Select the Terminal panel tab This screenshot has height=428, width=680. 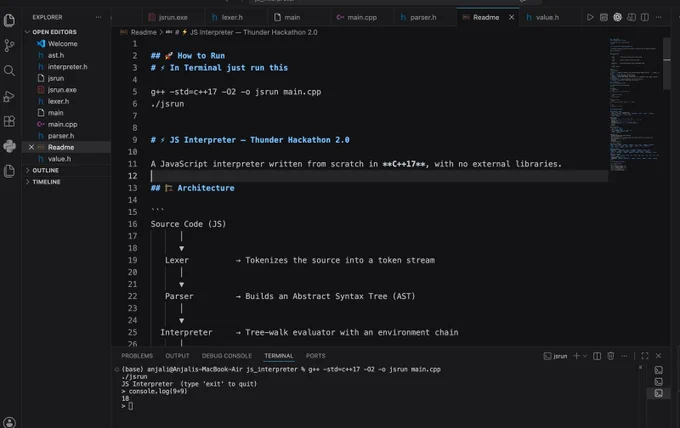click(279, 356)
